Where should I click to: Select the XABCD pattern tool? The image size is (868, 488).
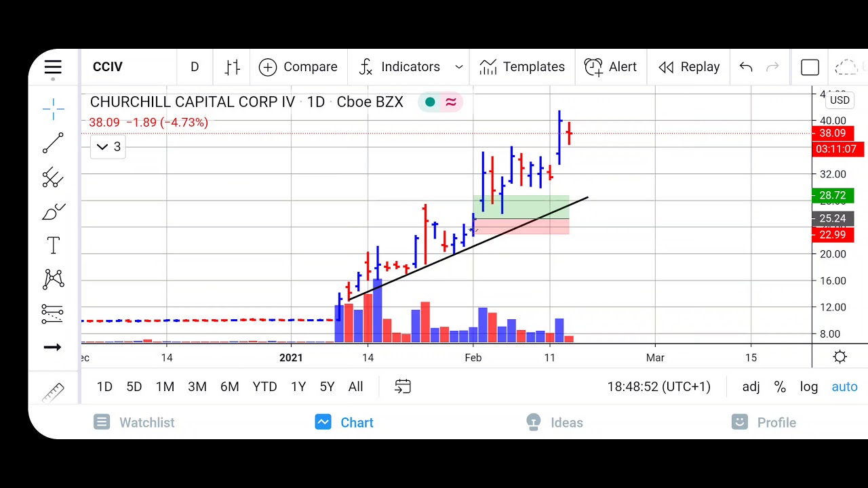[53, 279]
